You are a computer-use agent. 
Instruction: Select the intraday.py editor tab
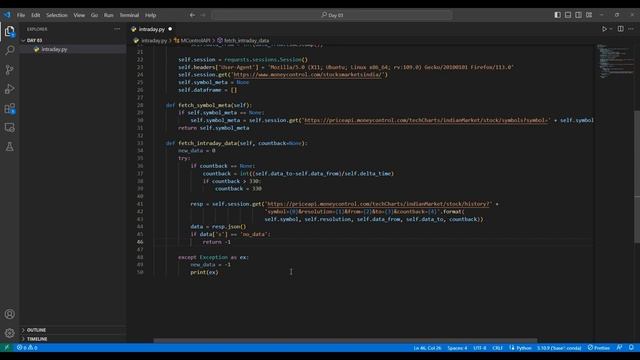[x=151, y=29]
